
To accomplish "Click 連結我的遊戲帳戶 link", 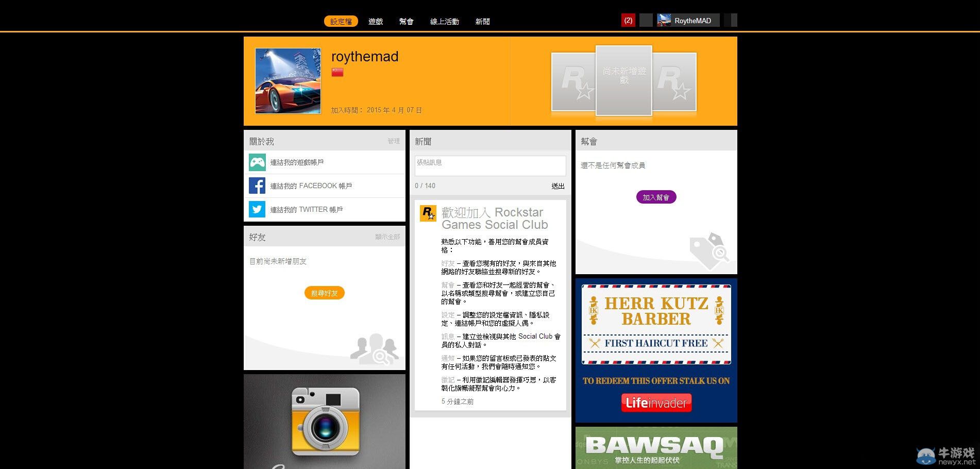I will tap(297, 162).
